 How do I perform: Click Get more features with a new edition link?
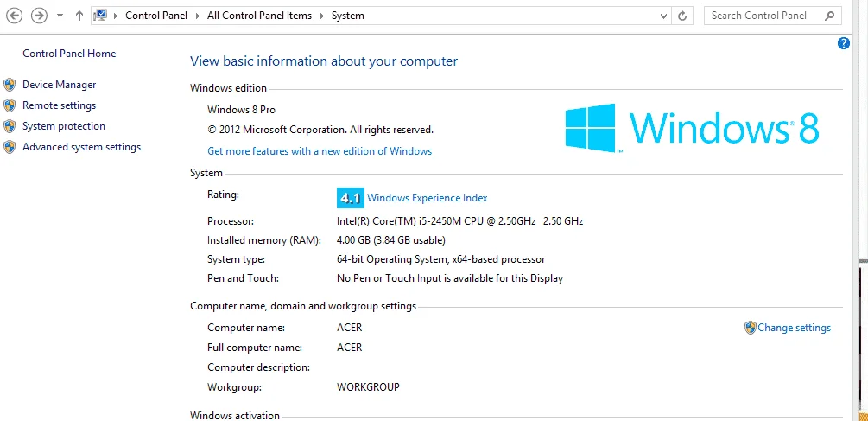[320, 150]
